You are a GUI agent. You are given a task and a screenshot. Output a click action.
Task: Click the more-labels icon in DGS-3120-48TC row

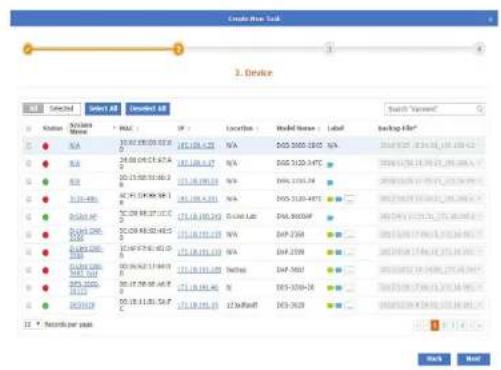[349, 199]
